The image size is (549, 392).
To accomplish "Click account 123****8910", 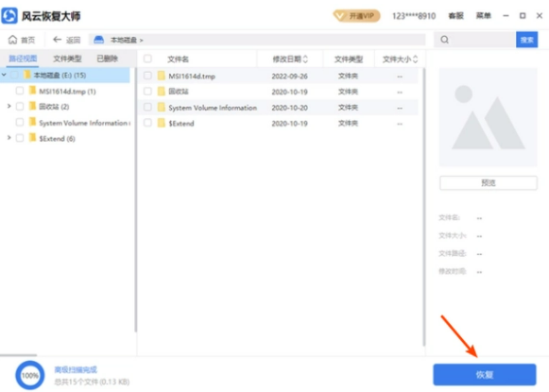I will pos(414,16).
